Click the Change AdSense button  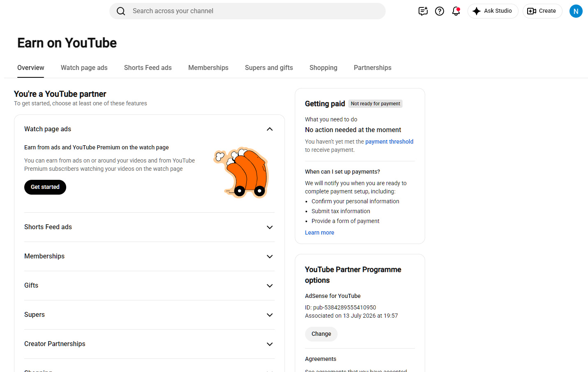pyautogui.click(x=321, y=334)
